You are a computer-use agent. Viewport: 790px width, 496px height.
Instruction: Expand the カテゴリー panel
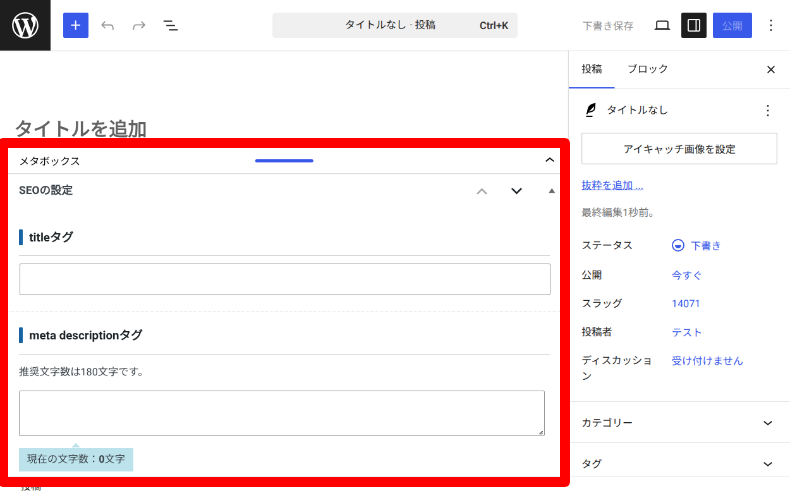tap(679, 422)
